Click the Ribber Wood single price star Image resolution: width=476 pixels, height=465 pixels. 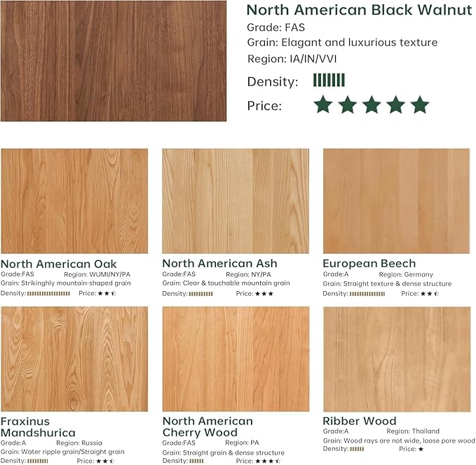[421, 449]
